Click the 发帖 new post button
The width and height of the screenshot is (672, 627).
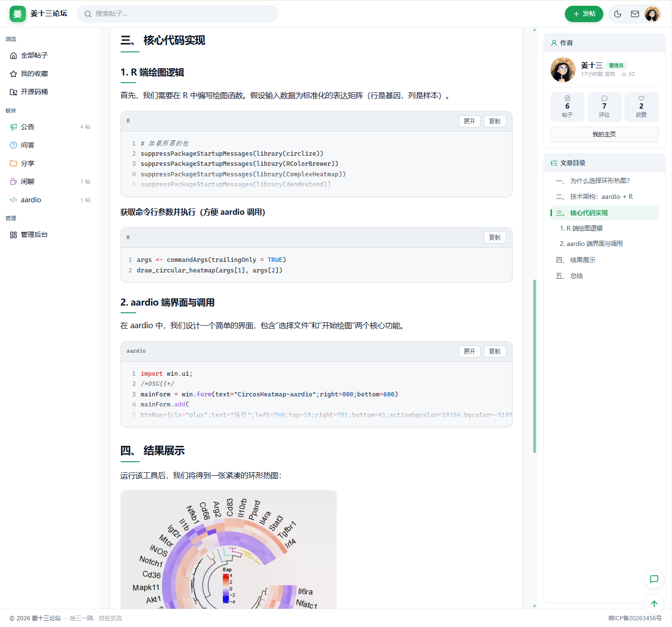(x=584, y=14)
